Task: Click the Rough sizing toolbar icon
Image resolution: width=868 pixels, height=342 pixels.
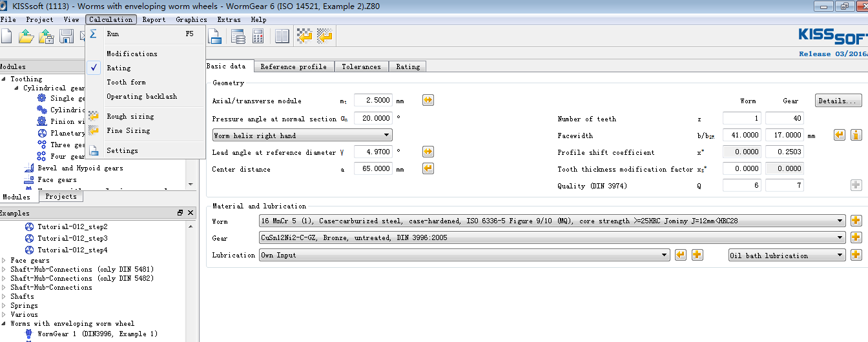Action: coord(304,36)
